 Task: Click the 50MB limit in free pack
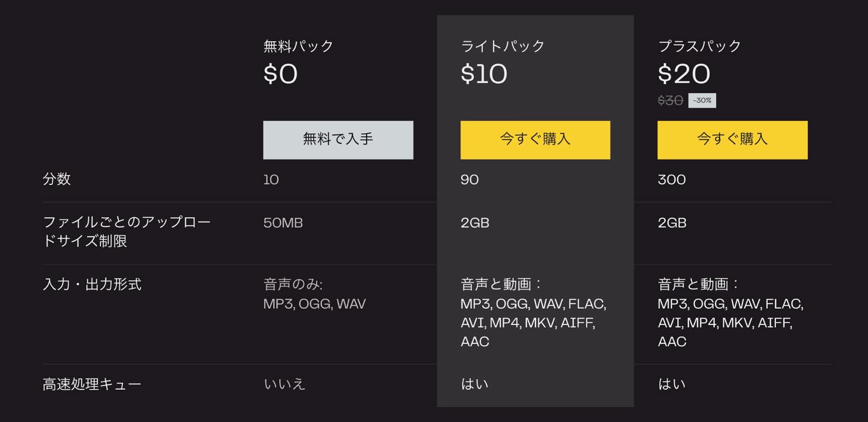point(283,223)
